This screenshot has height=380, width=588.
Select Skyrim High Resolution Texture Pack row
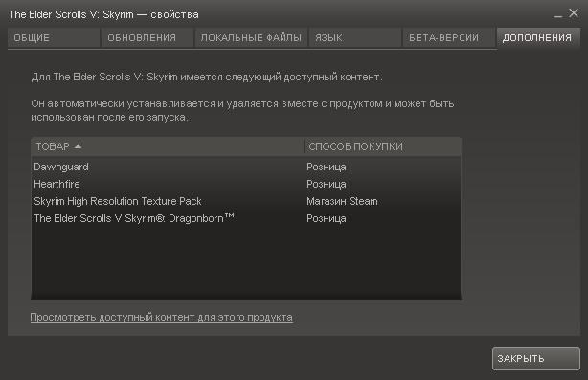tap(246, 201)
